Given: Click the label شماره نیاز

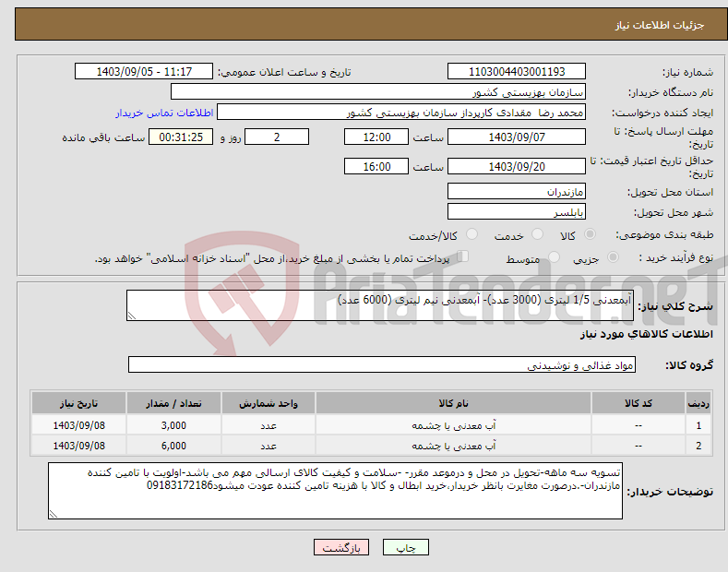Looking at the screenshot, I should (687, 73).
